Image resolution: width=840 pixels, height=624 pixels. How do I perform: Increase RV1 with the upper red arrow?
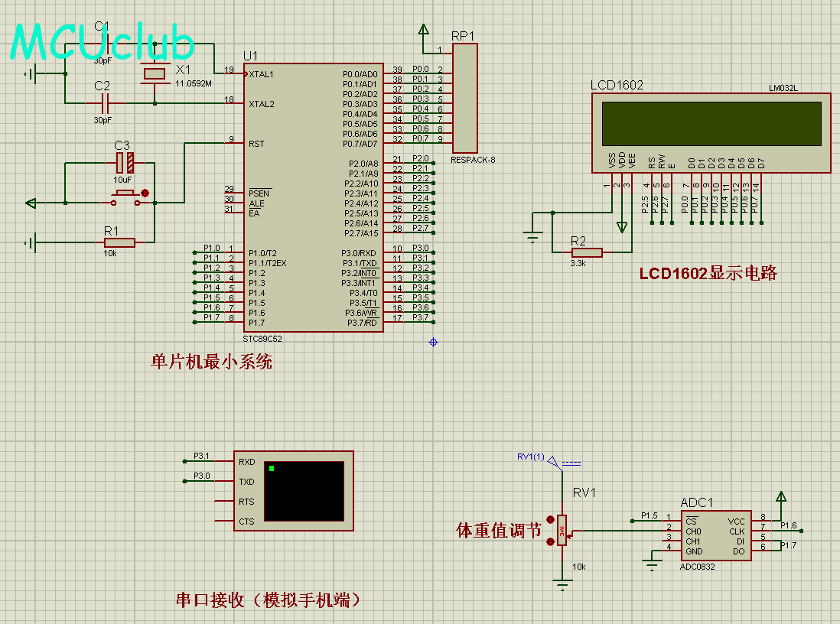[x=550, y=519]
